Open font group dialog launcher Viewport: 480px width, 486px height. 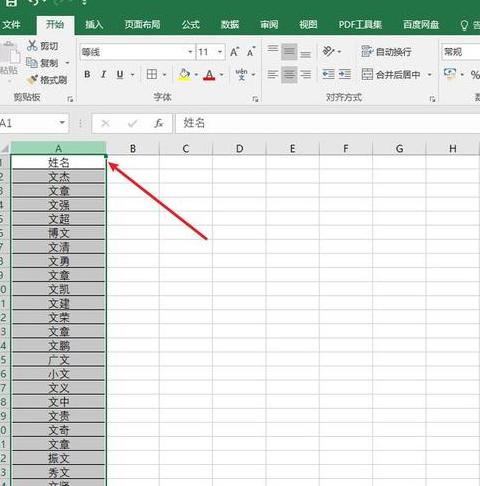(x=255, y=99)
